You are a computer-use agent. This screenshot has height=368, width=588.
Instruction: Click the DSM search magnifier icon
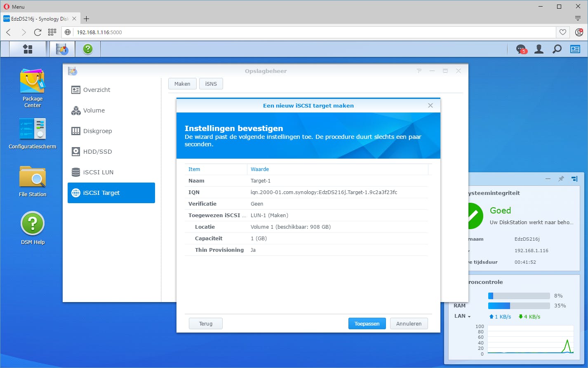pyautogui.click(x=557, y=49)
